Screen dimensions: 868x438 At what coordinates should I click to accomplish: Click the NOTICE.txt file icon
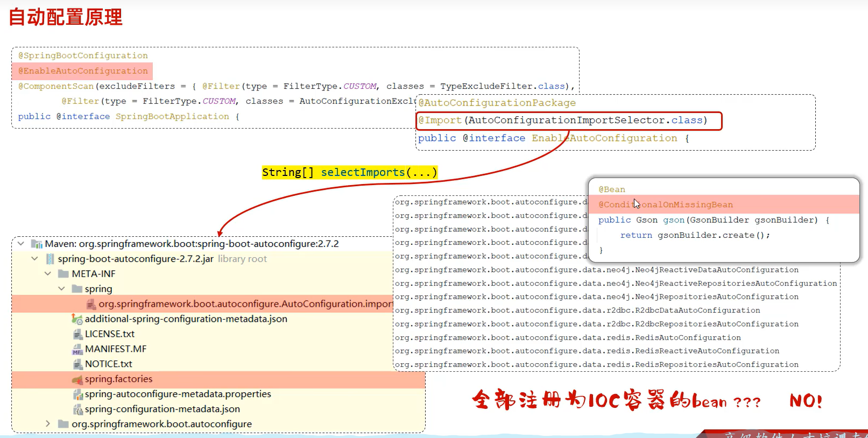[77, 364]
